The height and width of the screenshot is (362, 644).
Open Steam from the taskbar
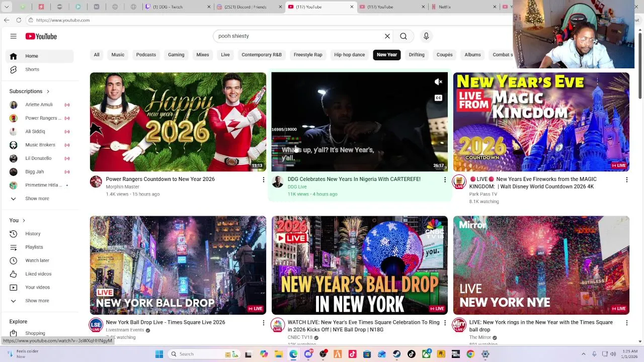(x=396, y=354)
